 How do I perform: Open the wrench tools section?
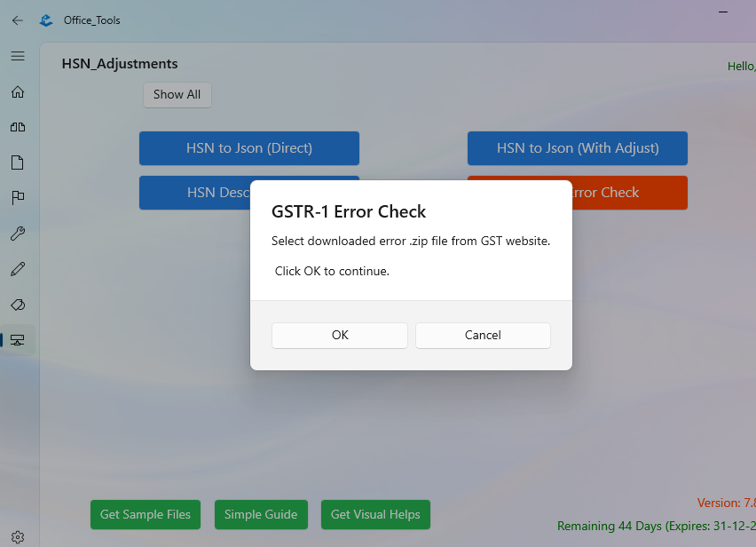[17, 233]
